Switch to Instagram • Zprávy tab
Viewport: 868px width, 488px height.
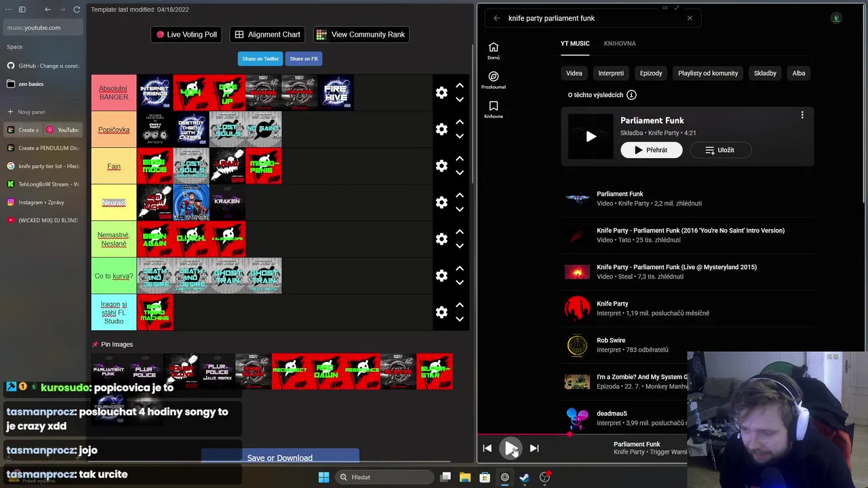(x=42, y=202)
